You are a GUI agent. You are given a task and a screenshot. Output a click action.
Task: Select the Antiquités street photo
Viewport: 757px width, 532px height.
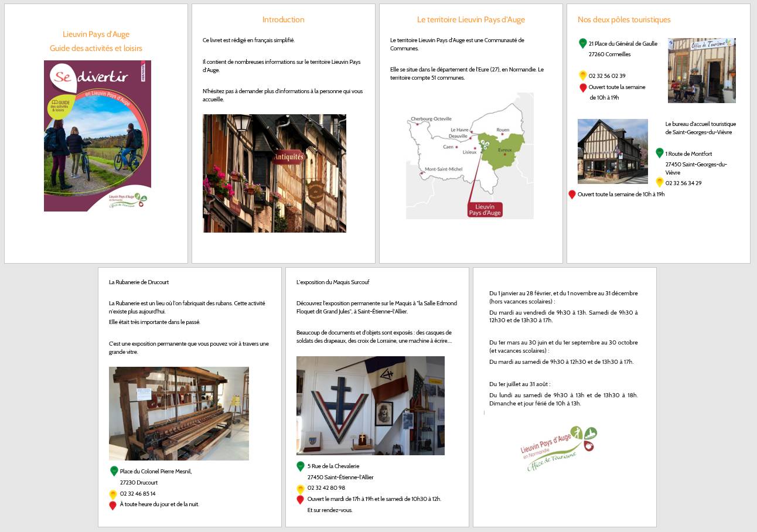click(x=274, y=173)
